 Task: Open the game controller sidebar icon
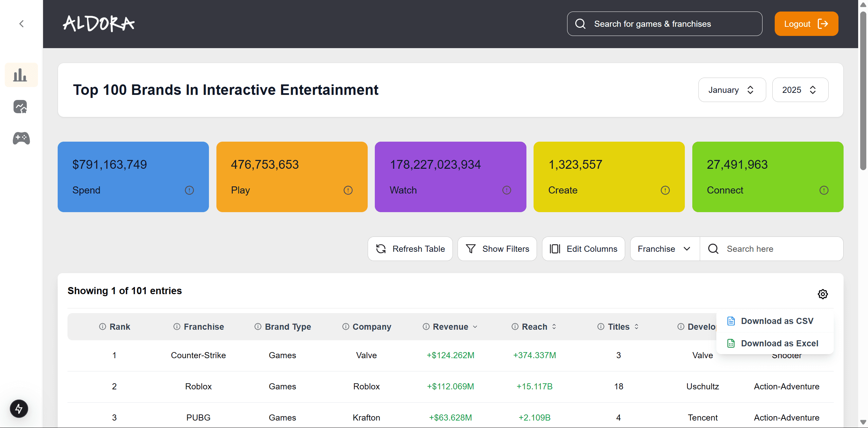pyautogui.click(x=21, y=138)
